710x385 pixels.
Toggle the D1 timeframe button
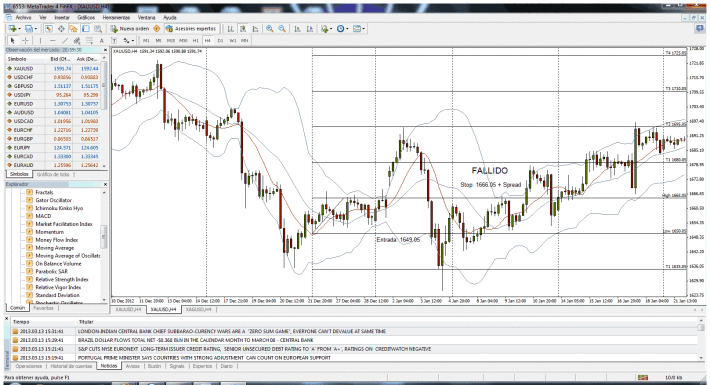[220, 40]
